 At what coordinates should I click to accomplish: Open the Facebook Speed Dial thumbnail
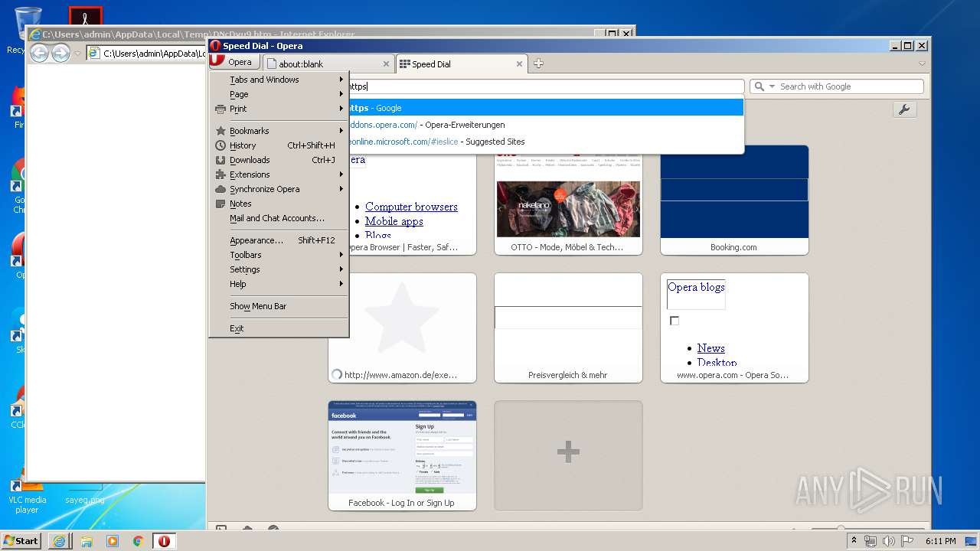(x=402, y=455)
